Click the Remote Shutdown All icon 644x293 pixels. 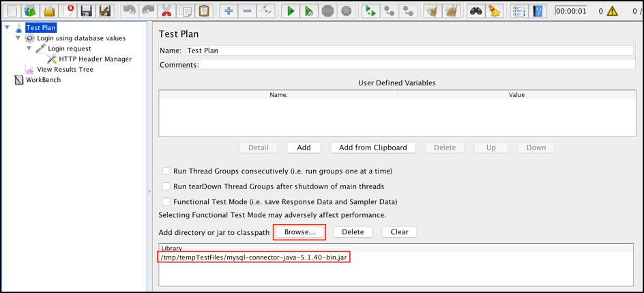coord(408,11)
